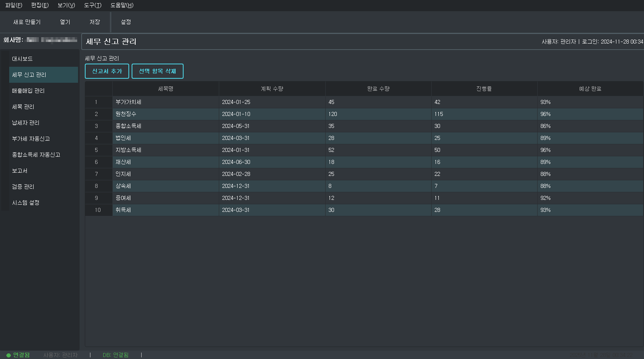This screenshot has height=359, width=644.
Task: Sort by the 세목명 column header
Action: (166, 89)
